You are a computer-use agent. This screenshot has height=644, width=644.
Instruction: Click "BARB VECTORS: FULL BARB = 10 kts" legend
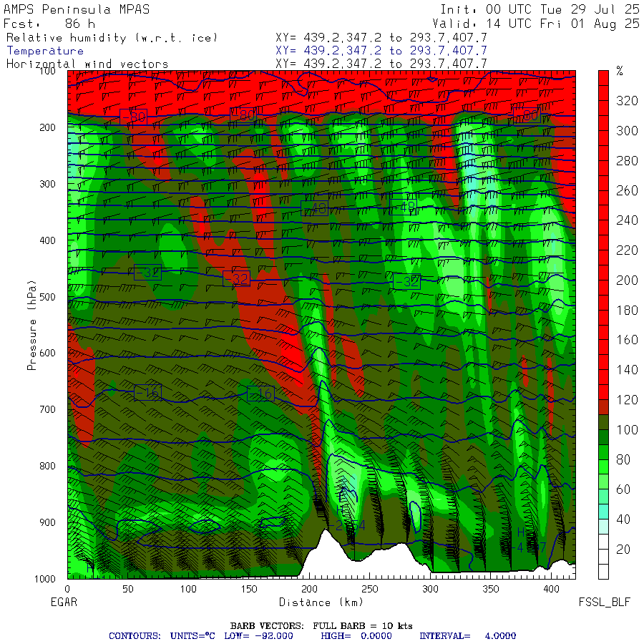pos(321,626)
